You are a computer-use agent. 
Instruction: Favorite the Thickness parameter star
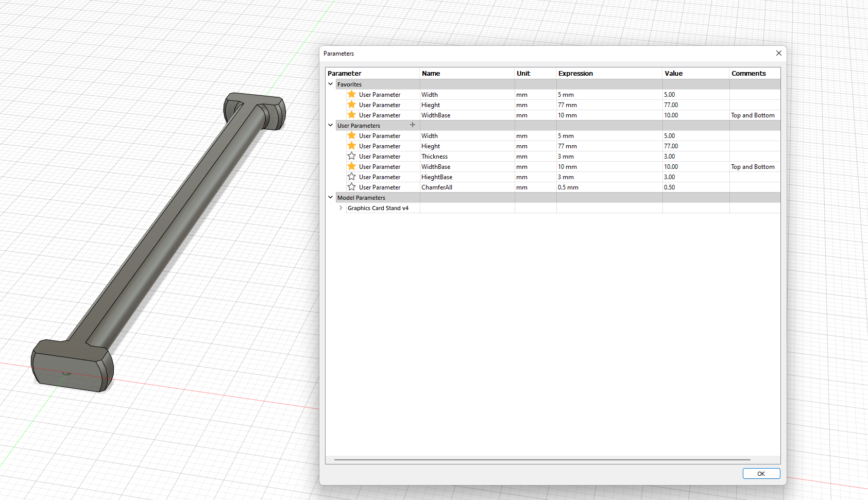coord(352,156)
